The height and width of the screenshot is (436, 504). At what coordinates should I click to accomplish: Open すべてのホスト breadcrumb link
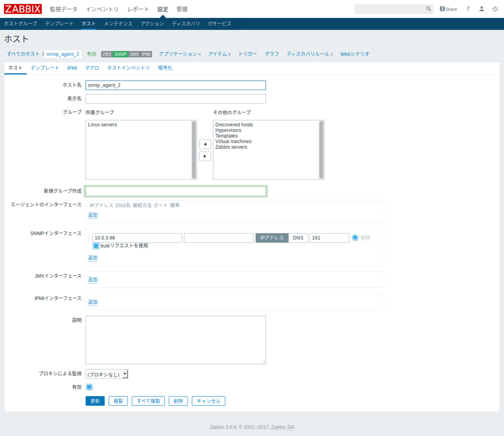pyautogui.click(x=24, y=54)
